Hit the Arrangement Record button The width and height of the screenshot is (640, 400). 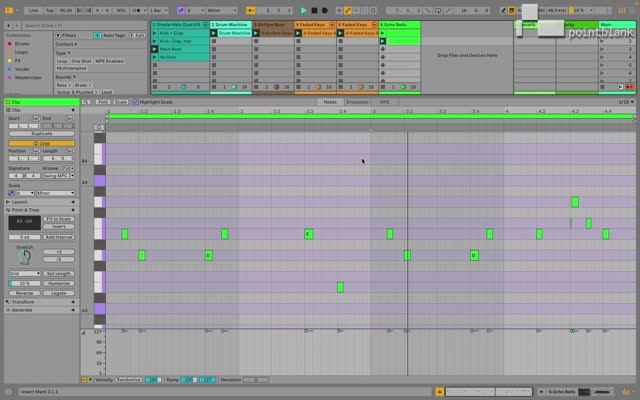[324, 10]
